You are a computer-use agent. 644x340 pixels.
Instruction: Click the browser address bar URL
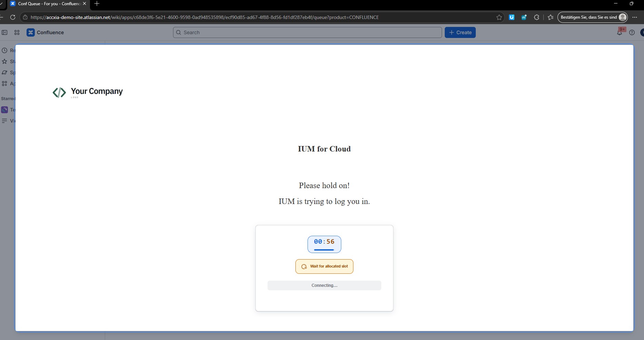point(204,17)
